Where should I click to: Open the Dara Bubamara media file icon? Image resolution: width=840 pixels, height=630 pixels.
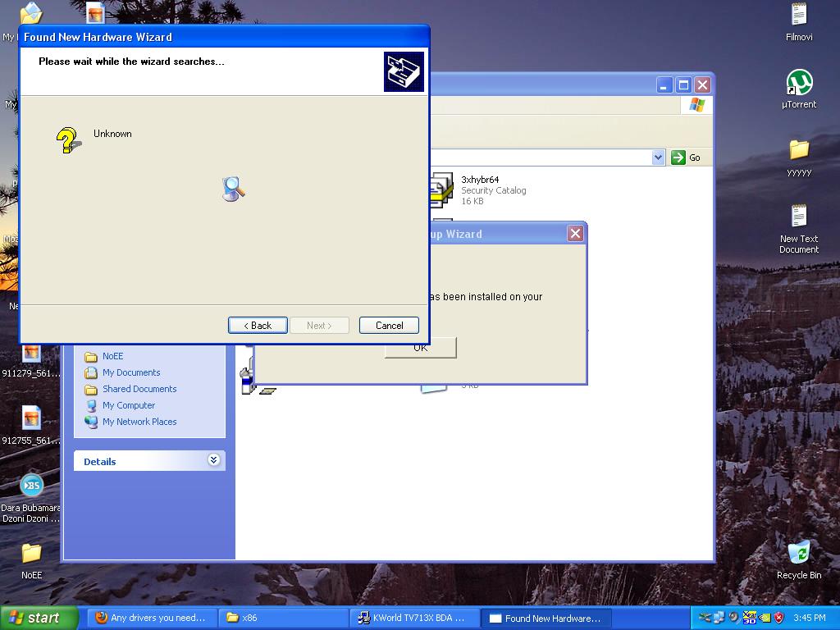[31, 485]
